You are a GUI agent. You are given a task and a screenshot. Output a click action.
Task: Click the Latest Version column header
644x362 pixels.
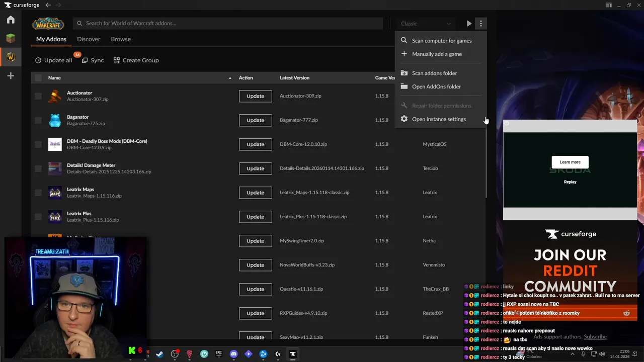[294, 78]
